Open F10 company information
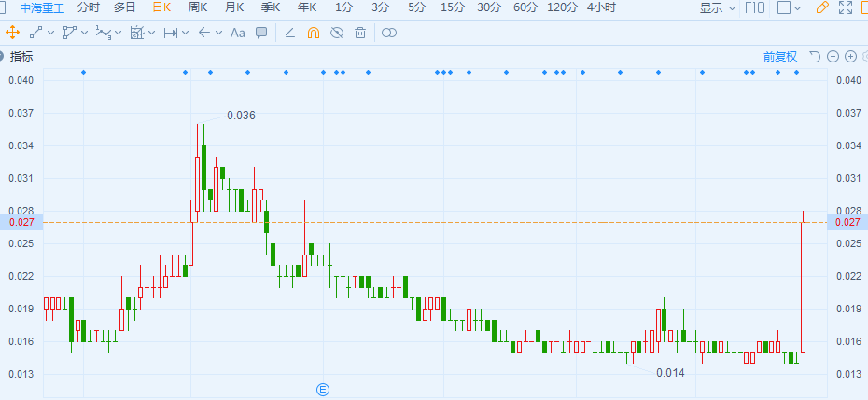The height and width of the screenshot is (400, 868). [x=754, y=7]
